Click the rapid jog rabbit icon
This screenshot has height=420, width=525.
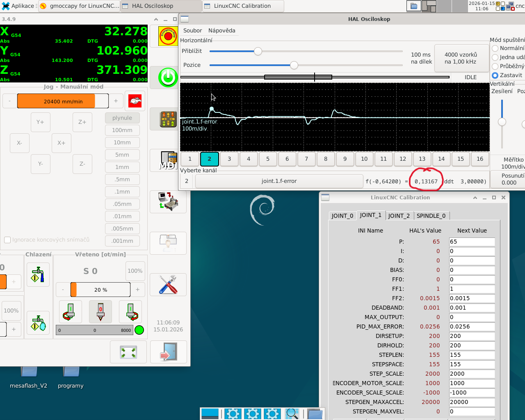[135, 101]
